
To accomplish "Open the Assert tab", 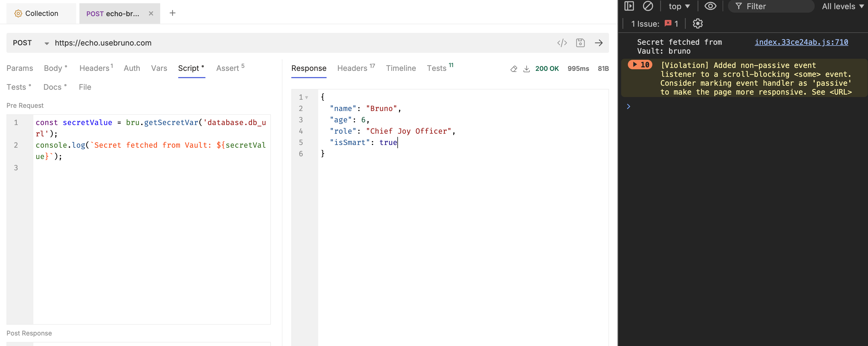I will (230, 68).
